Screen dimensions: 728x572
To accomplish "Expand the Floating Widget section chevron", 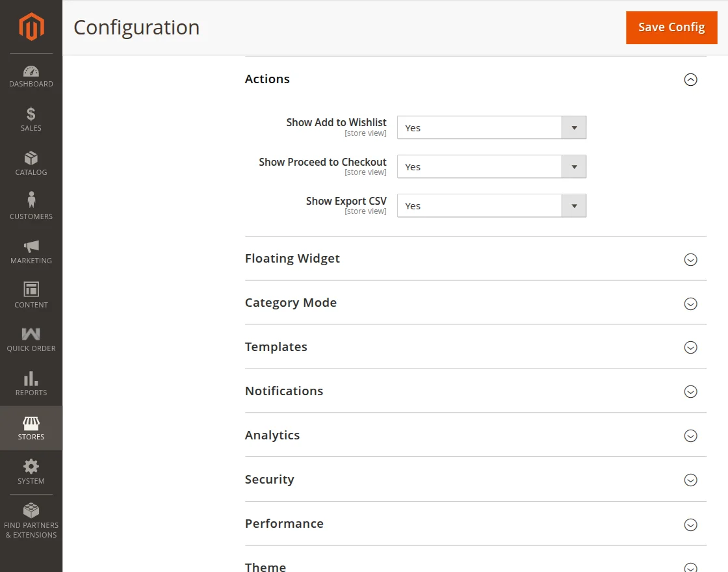I will coord(690,259).
